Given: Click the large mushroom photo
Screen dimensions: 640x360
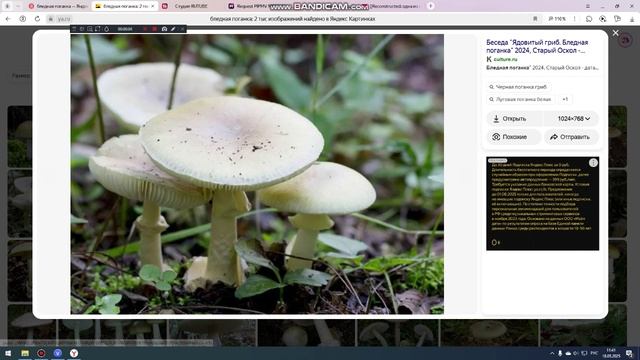Looking at the screenshot, I should coord(257,174).
